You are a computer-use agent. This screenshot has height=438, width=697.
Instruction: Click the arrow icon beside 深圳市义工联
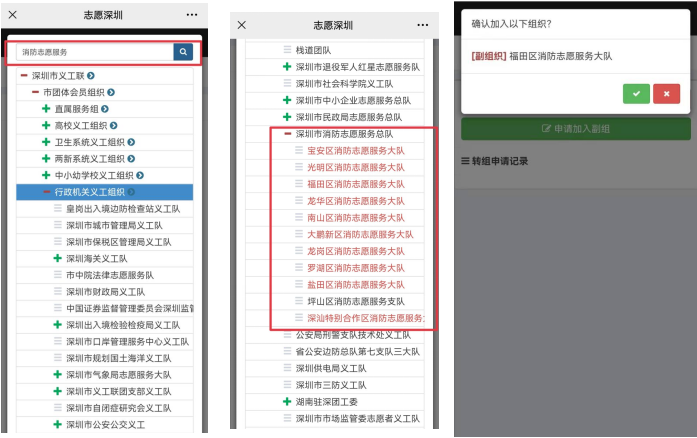[x=94, y=76]
